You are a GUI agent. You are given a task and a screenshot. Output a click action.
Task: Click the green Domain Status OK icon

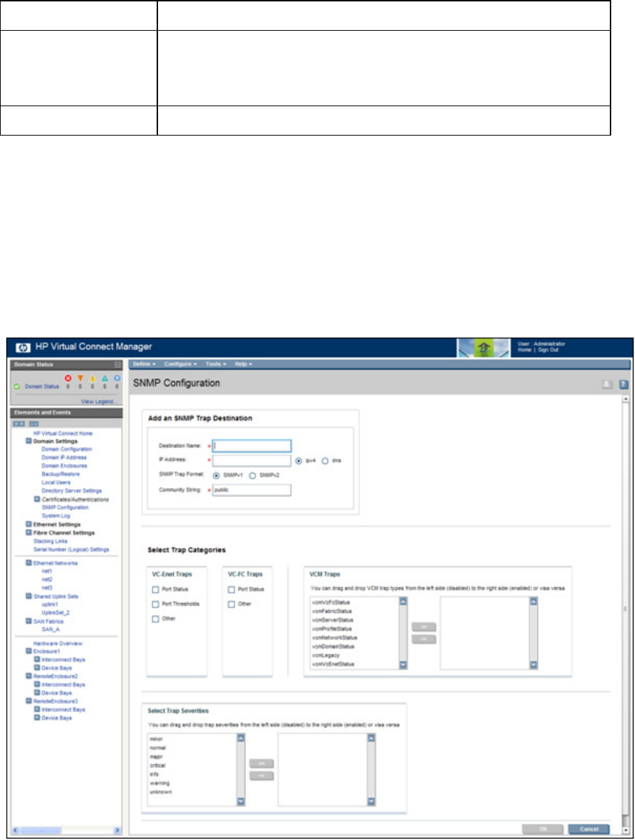pos(16,386)
